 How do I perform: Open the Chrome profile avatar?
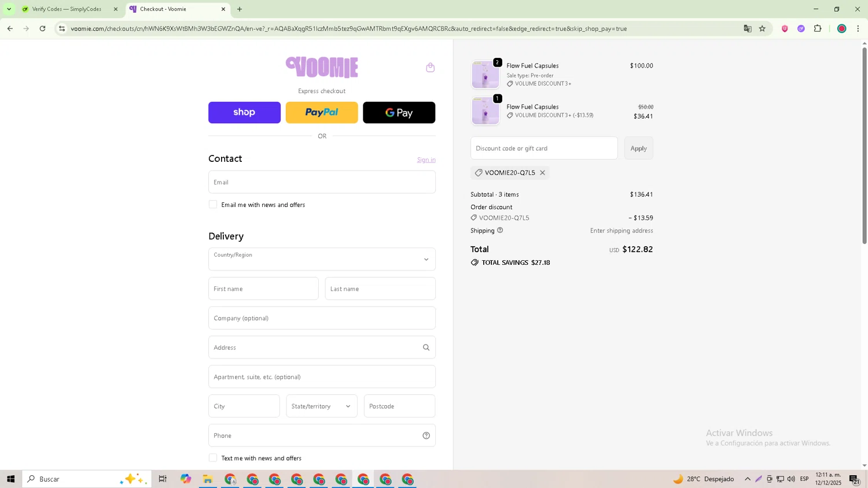click(842, 28)
